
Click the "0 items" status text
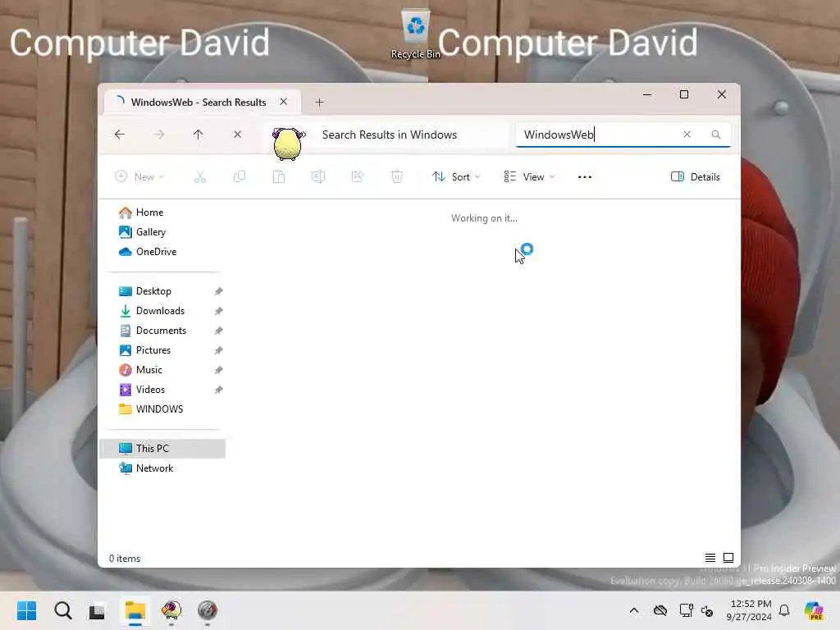click(x=125, y=558)
